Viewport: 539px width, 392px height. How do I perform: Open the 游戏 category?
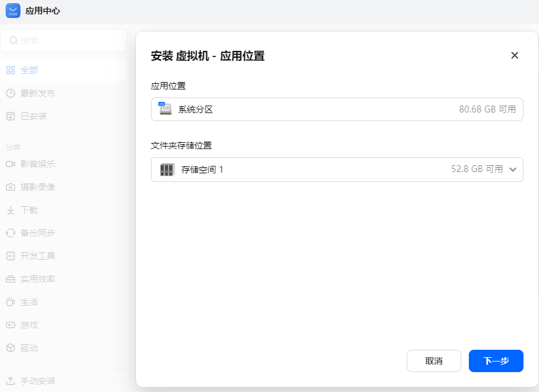pyautogui.click(x=29, y=325)
